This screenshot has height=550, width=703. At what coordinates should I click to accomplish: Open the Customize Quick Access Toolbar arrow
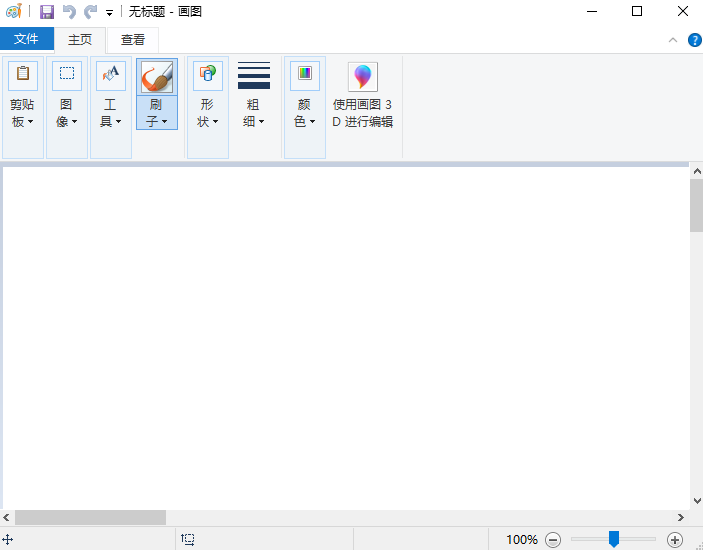[x=109, y=13]
